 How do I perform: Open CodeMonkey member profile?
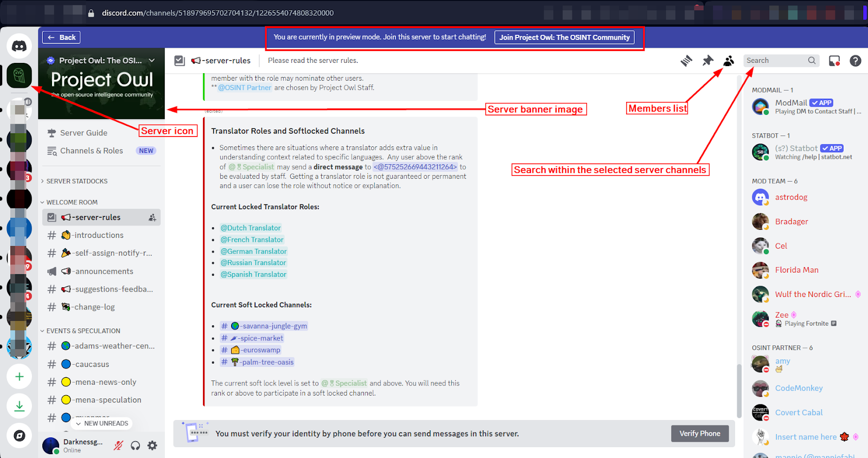point(807,388)
